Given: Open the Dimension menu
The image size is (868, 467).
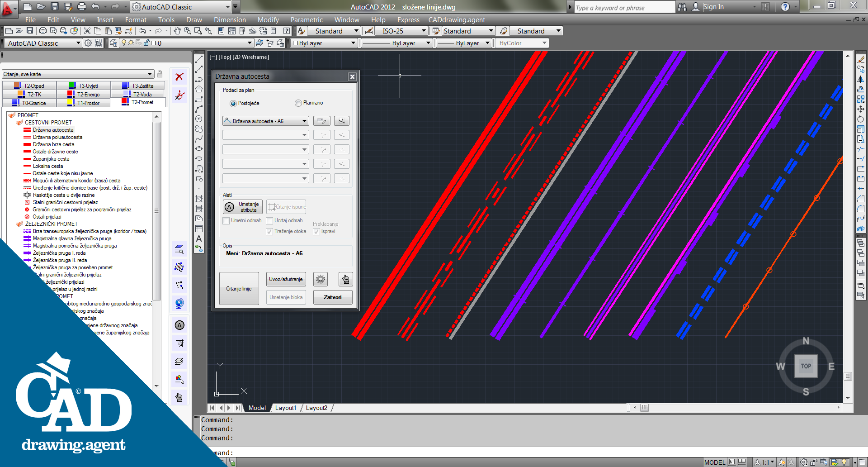Looking at the screenshot, I should point(230,19).
